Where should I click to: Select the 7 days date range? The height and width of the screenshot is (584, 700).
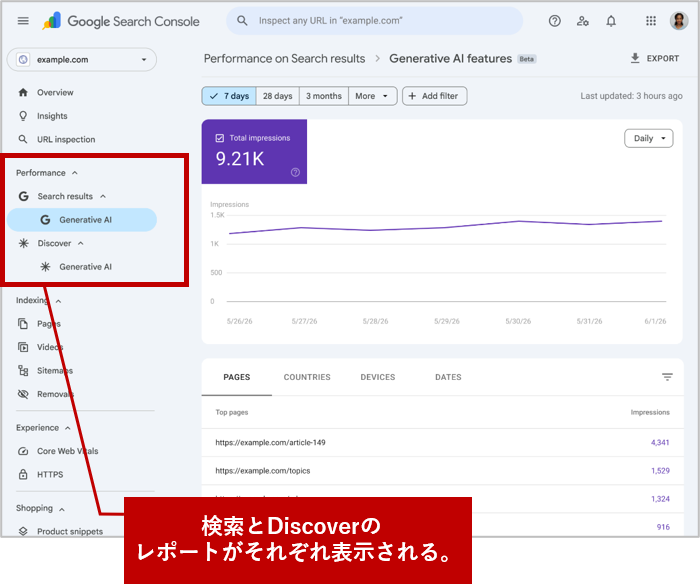229,96
